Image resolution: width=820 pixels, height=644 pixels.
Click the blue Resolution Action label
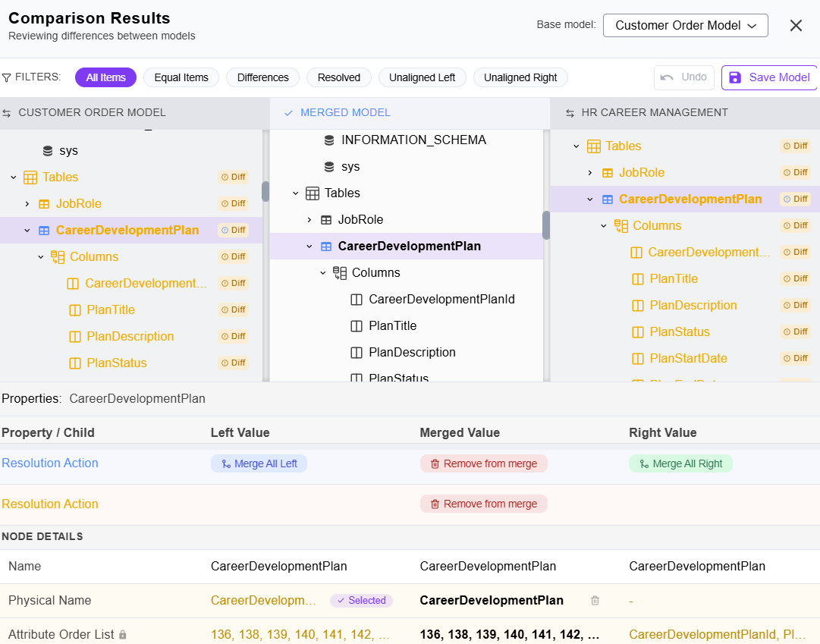pyautogui.click(x=50, y=463)
